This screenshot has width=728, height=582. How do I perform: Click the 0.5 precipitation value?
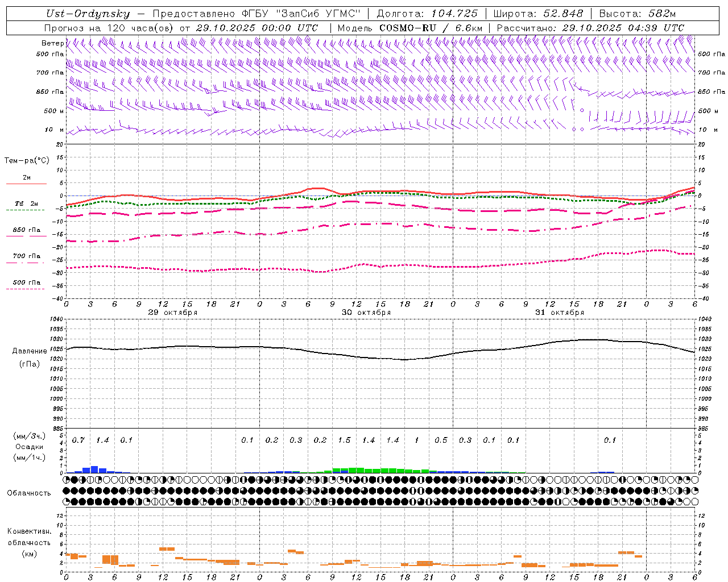tap(441, 440)
